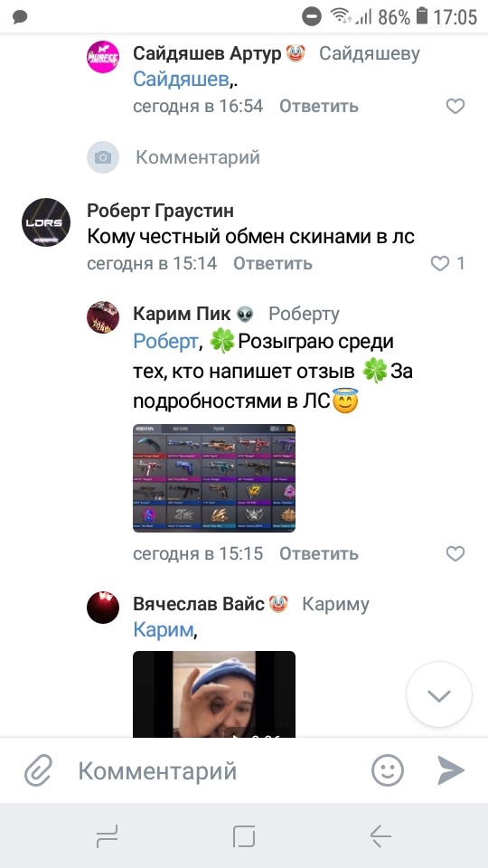Image resolution: width=488 pixels, height=868 pixels.
Task: Like Карим Пик's comment with heart
Action: [455, 553]
